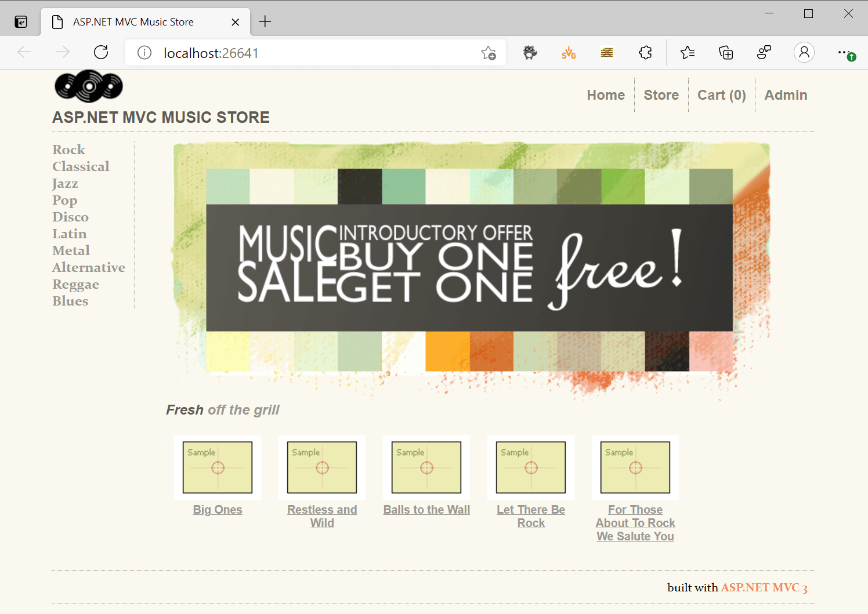Open the Restless and Wild link
Screen dimensions: 868x614
(x=322, y=516)
